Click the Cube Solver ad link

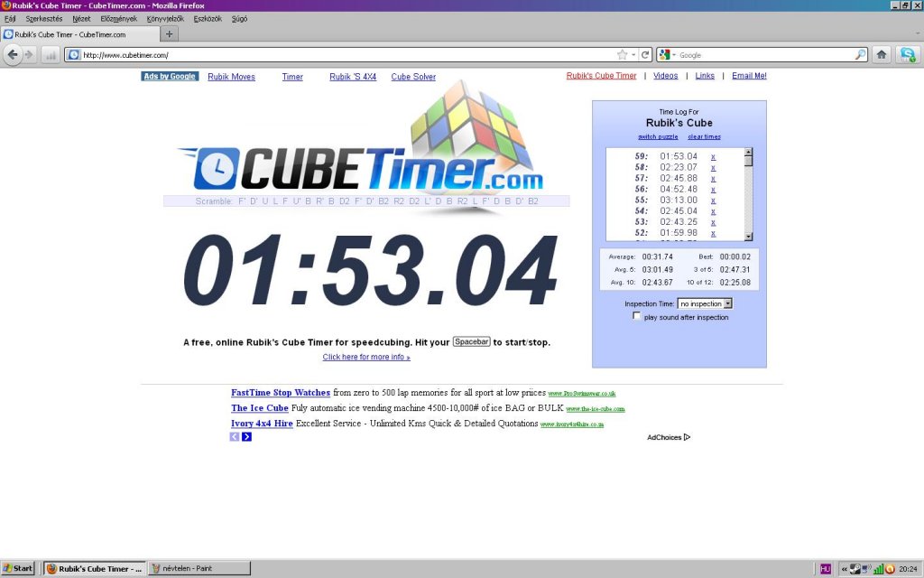(x=413, y=77)
